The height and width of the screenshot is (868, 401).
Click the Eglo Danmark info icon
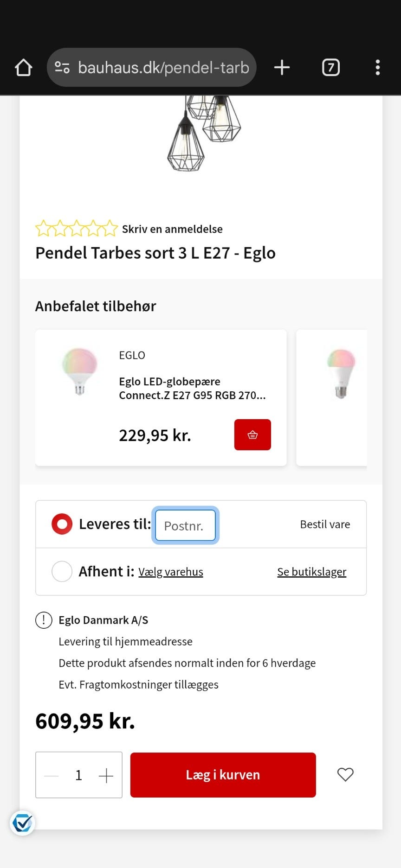(x=44, y=620)
